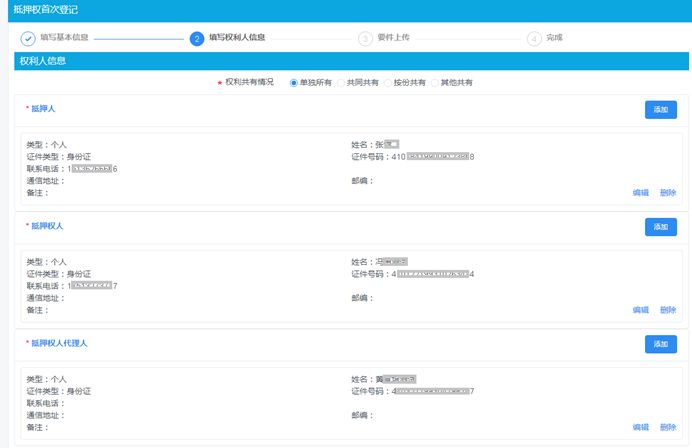Click 类型：个人 in 抵押权人 record
This screenshot has height=448, width=692.
coord(46,262)
